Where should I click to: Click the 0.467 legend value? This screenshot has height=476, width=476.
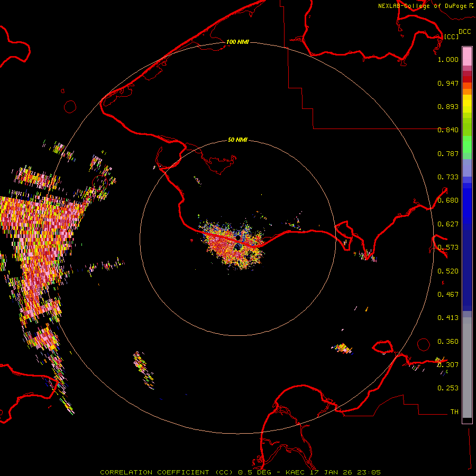(x=448, y=295)
